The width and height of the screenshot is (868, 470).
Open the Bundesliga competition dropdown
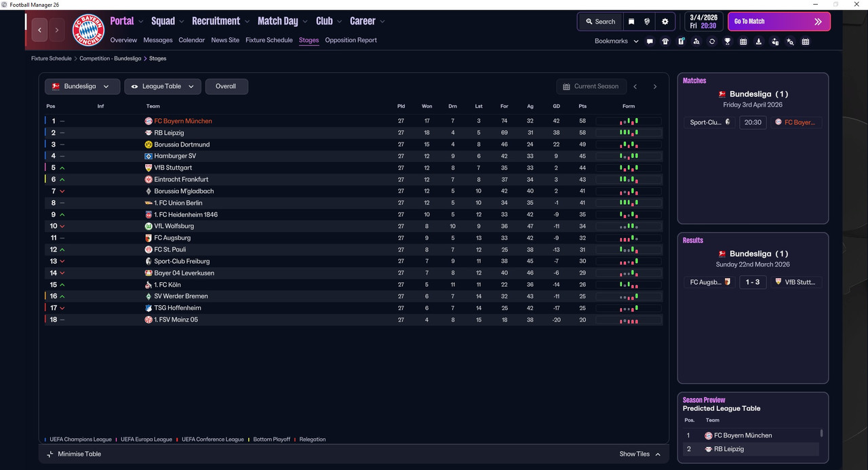pos(82,87)
